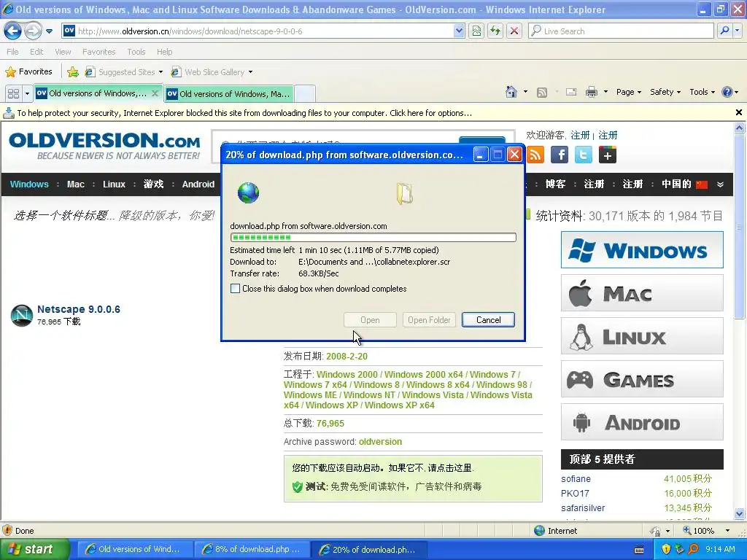Click the Facebook icon
This screenshot has width=747, height=560.
(560, 155)
